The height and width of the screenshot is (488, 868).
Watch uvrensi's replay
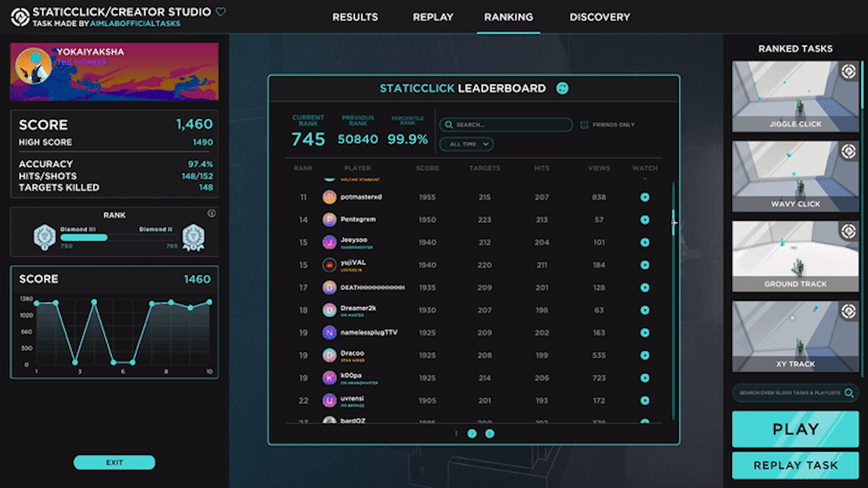(645, 400)
